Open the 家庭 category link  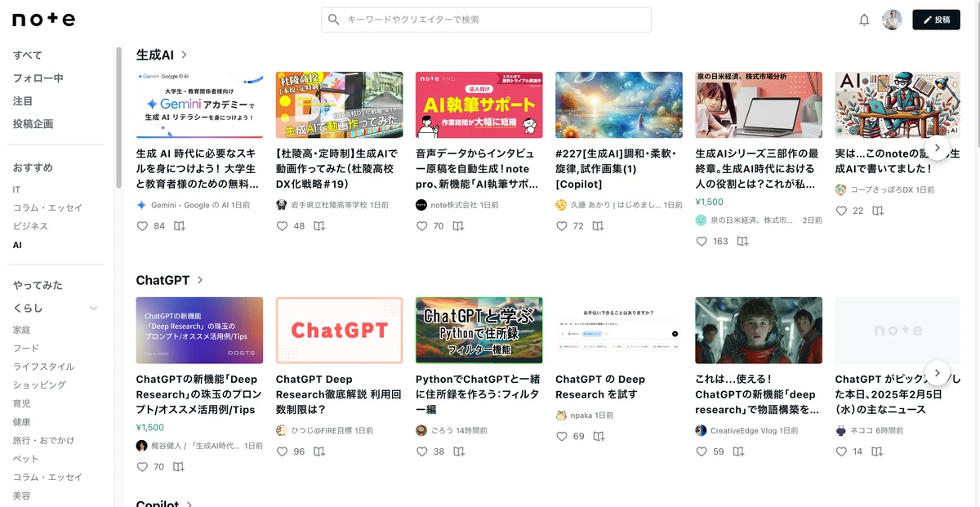click(21, 330)
